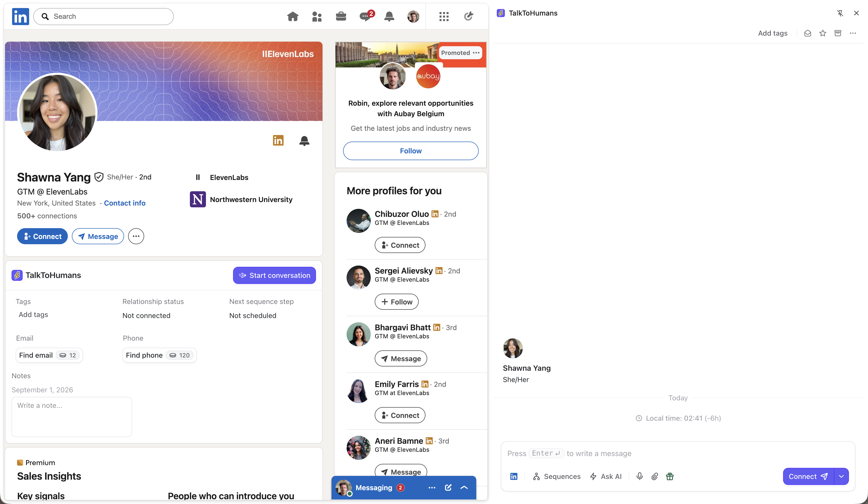Open the Jobs briefcase icon
This screenshot has width=868, height=504.
(341, 16)
